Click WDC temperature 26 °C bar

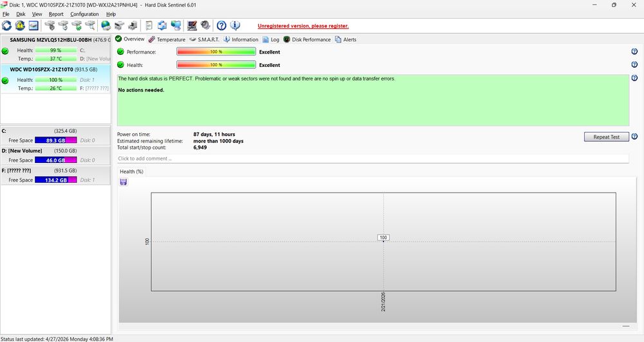[x=56, y=88]
